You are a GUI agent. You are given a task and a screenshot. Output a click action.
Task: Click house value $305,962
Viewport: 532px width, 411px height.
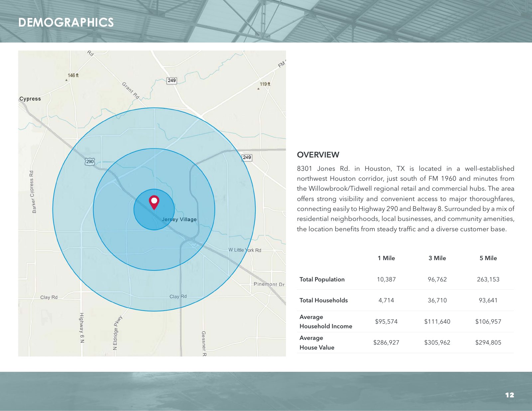(437, 343)
